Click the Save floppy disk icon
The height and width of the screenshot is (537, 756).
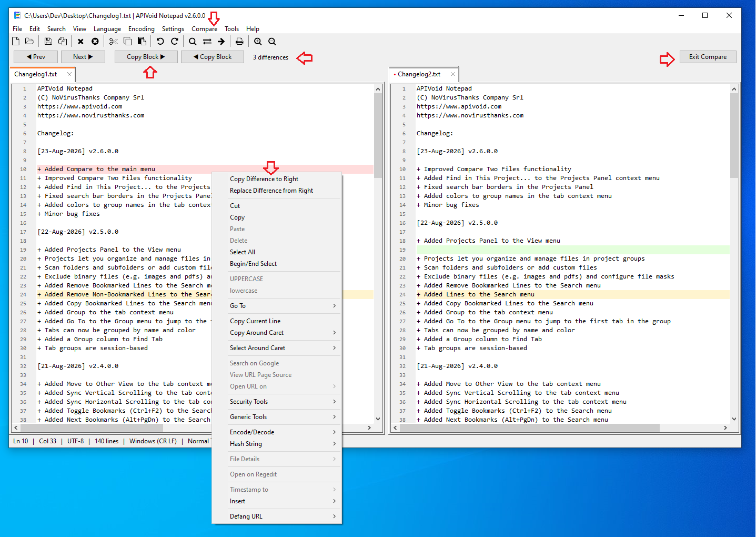[48, 41]
